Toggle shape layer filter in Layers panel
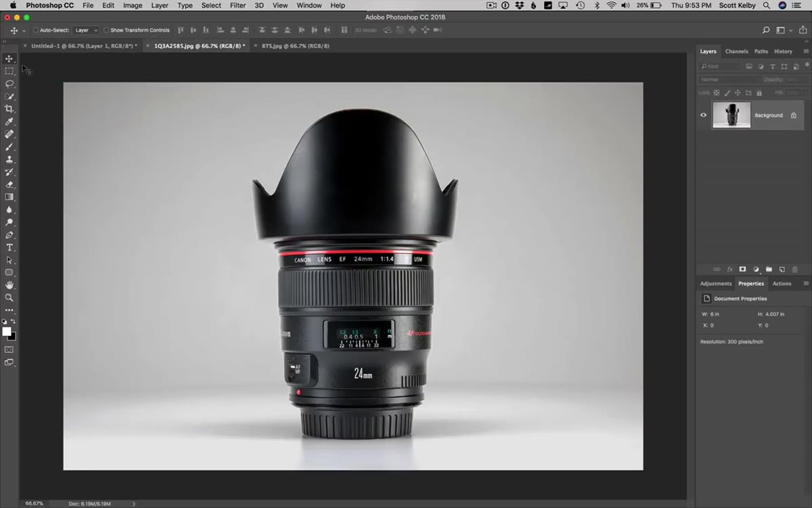The height and width of the screenshot is (508, 812). click(x=784, y=66)
